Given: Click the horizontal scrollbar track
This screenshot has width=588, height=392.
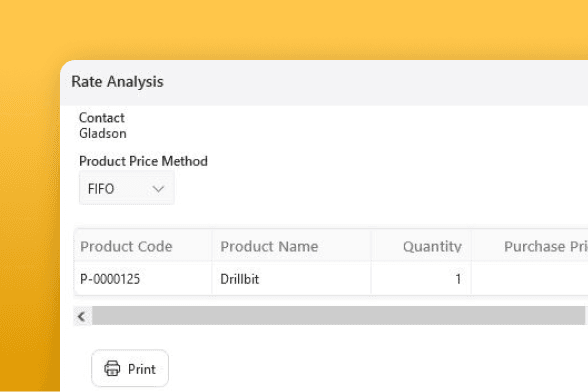Looking at the screenshot, I should 338,316.
